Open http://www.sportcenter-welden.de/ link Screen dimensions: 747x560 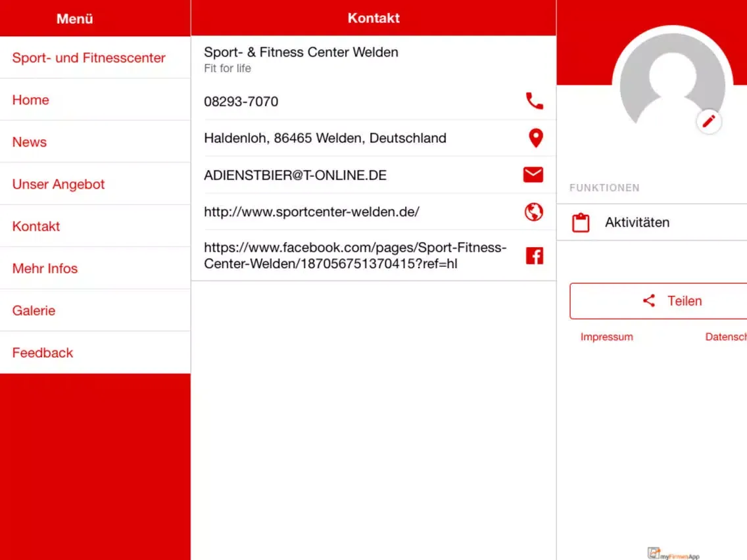tap(312, 212)
